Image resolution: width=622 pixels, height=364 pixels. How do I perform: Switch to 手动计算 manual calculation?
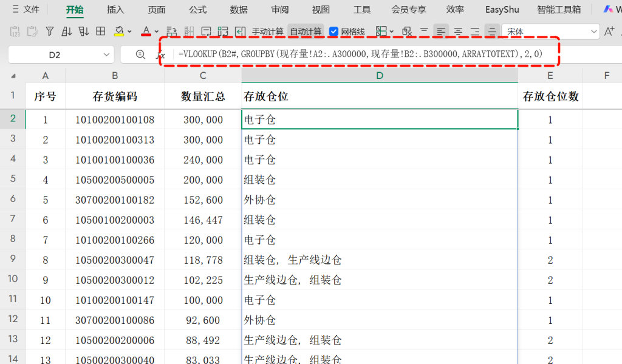tap(268, 32)
